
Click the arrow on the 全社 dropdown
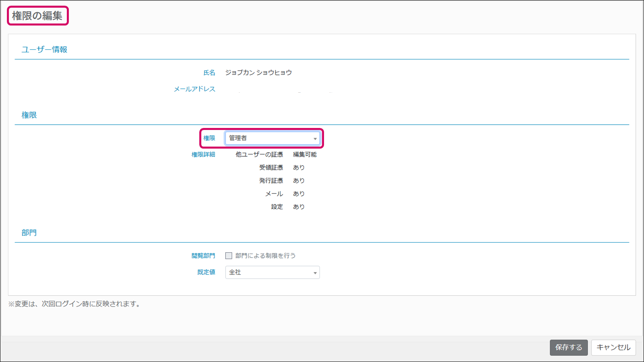pyautogui.click(x=315, y=273)
